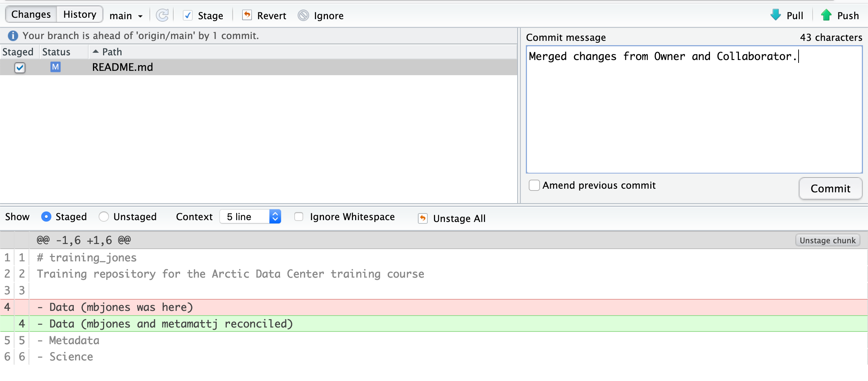Open the main branch dropdown

pyautogui.click(x=126, y=16)
